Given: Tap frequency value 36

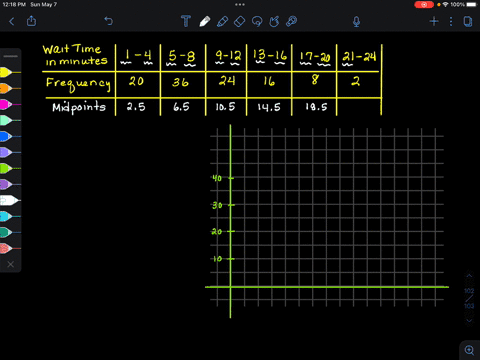Looking at the screenshot, I should (x=180, y=82).
